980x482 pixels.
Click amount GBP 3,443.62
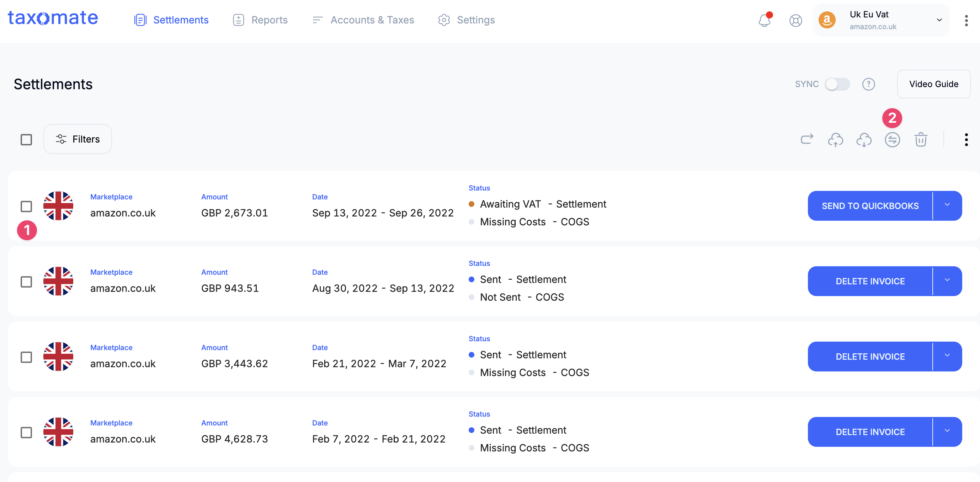tap(234, 363)
